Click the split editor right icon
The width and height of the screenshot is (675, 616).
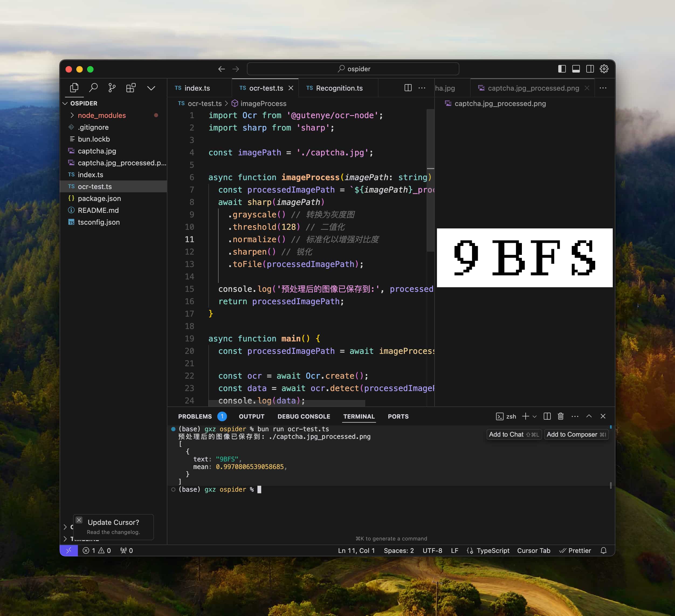(408, 88)
